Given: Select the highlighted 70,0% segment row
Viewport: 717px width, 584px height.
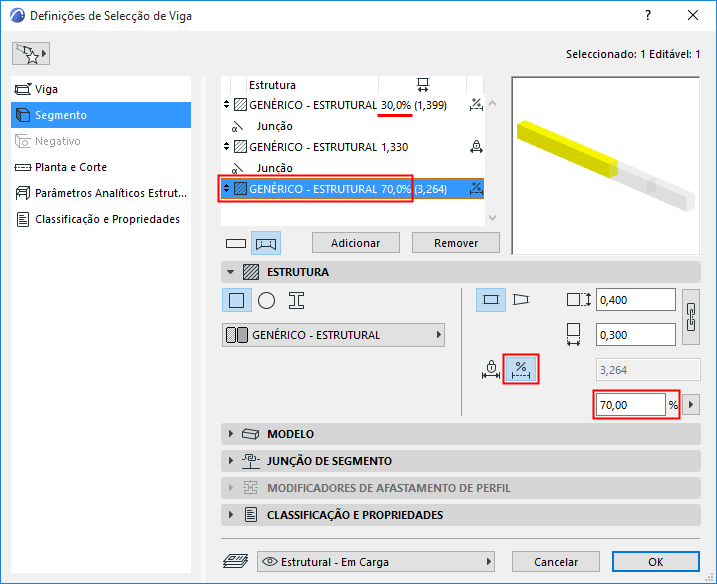Looking at the screenshot, I should click(352, 189).
